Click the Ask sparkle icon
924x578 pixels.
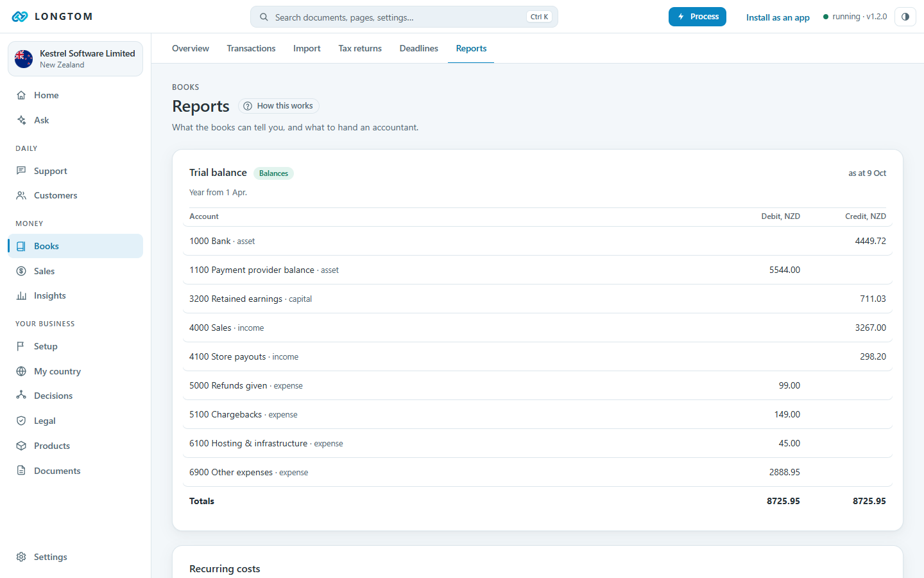click(21, 120)
